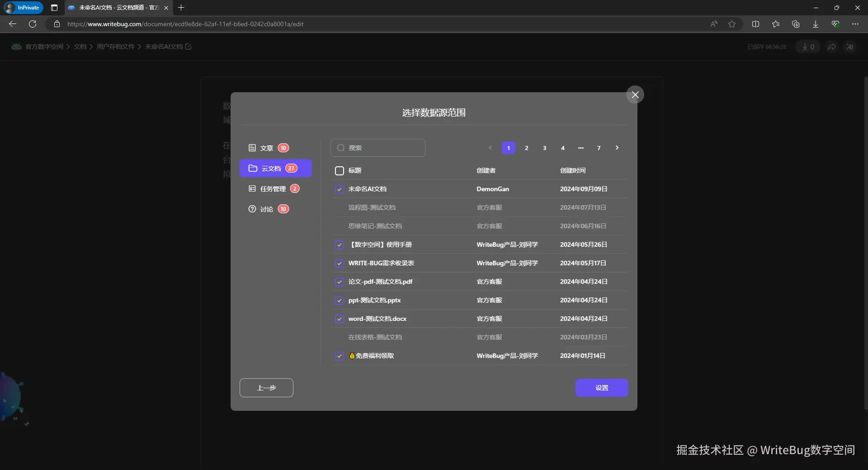Close the data source selection dialog

tap(635, 95)
